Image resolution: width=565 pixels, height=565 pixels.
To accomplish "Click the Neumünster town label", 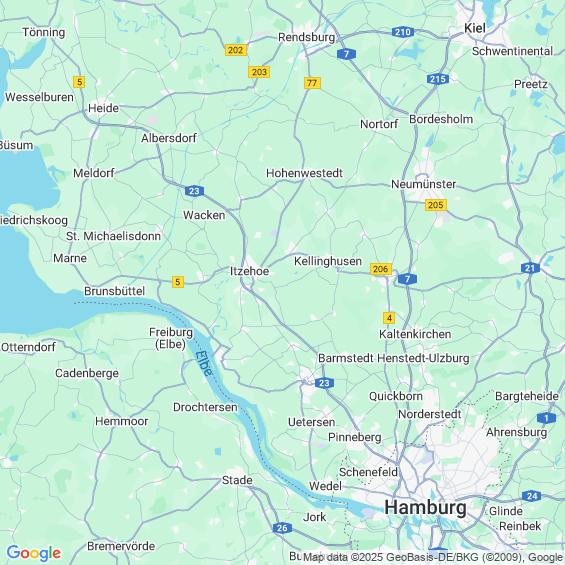I will click(x=424, y=184).
